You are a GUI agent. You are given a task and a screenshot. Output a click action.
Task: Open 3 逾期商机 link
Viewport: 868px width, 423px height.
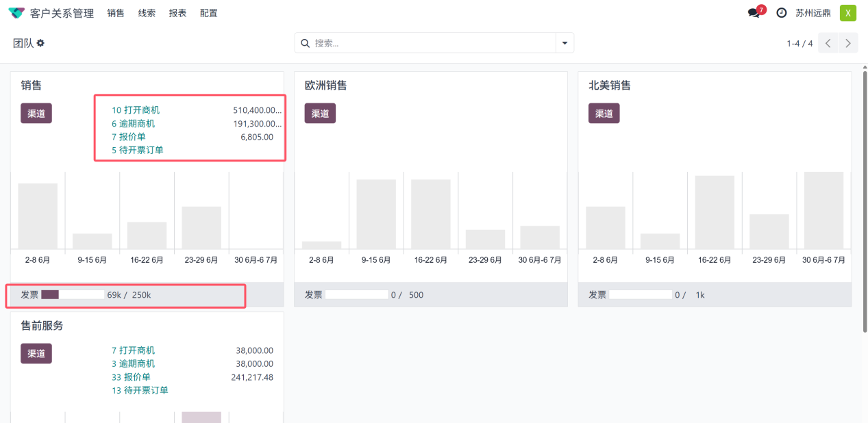133,363
